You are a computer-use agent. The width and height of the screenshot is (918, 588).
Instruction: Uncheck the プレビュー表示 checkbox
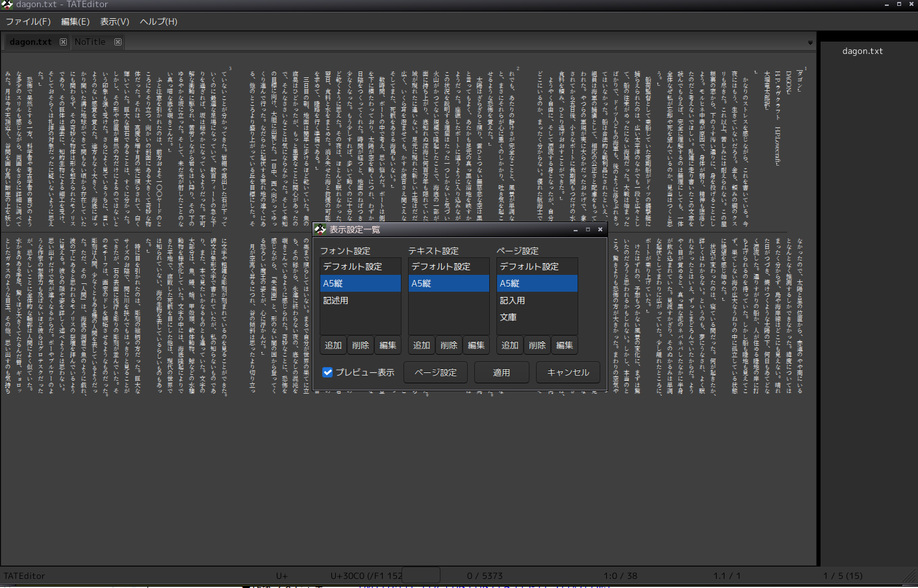tap(327, 372)
